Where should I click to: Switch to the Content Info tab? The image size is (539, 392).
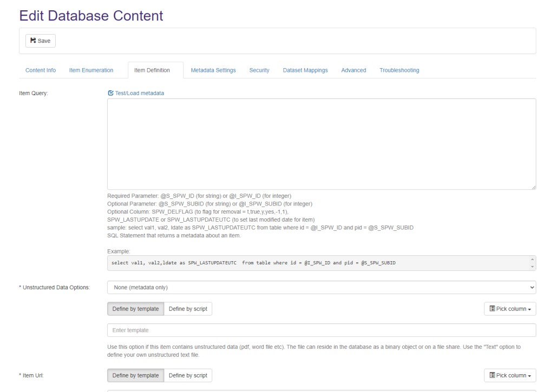(41, 70)
